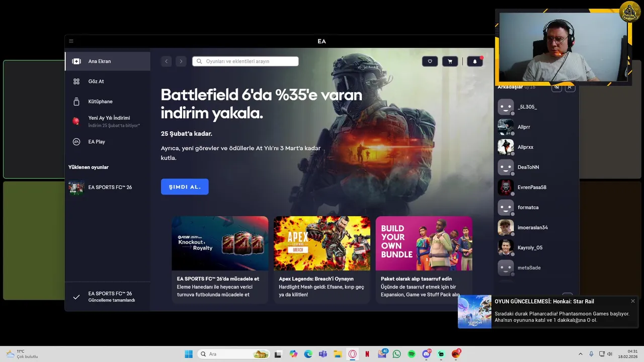Screen dimensions: 644x362
Task: Open FC 26 update completed status
Action: (x=108, y=297)
